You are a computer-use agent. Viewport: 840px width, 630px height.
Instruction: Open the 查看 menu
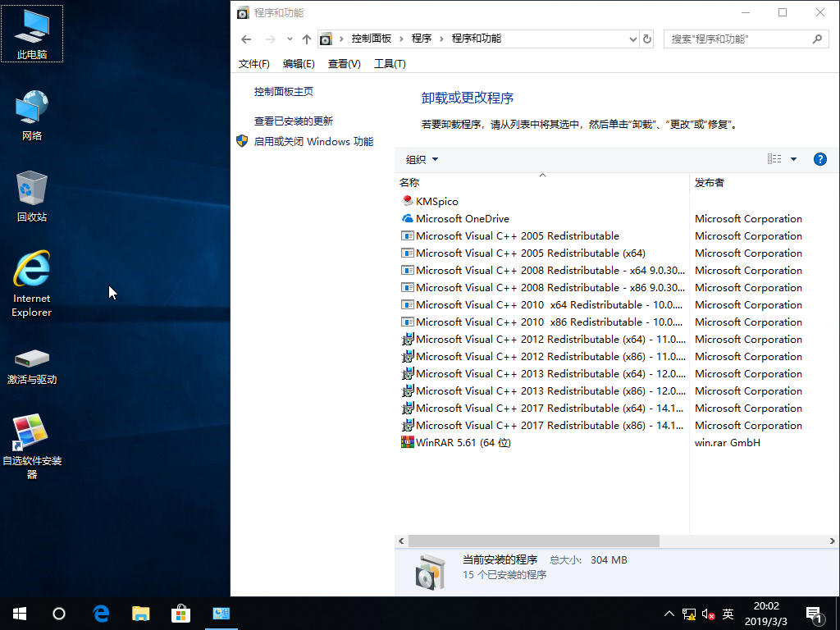click(344, 63)
